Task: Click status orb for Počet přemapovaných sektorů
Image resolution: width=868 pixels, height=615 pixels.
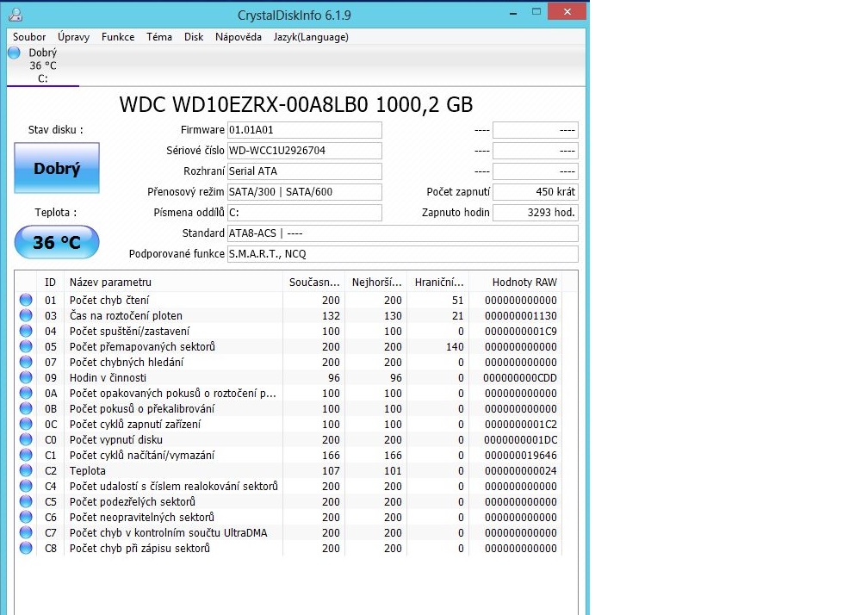Action: coord(26,347)
